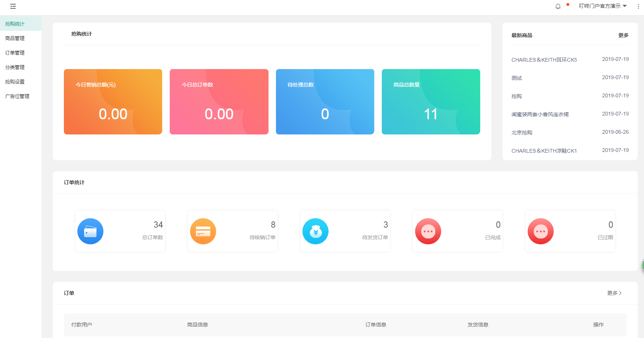The width and height of the screenshot is (644, 338).
Task: Click the 总订单数 count 34
Action: [x=158, y=225]
